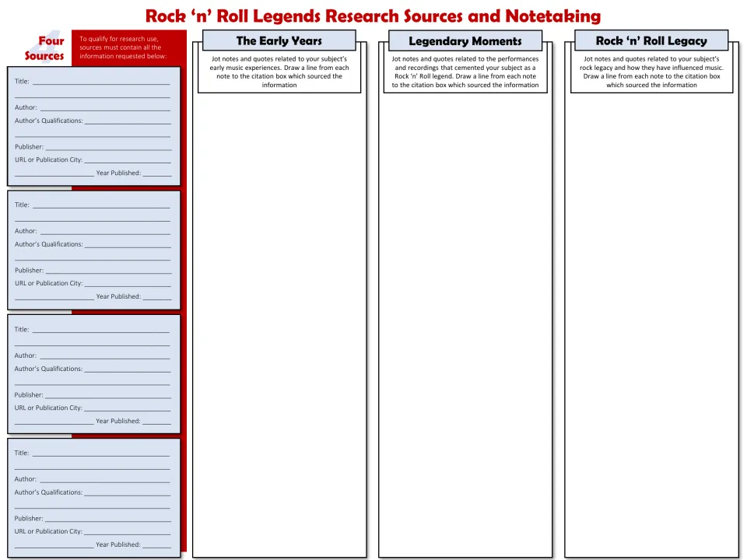Click the Rock 'n' Roll Legacy instruction text box
747x560 pixels.
pos(651,72)
